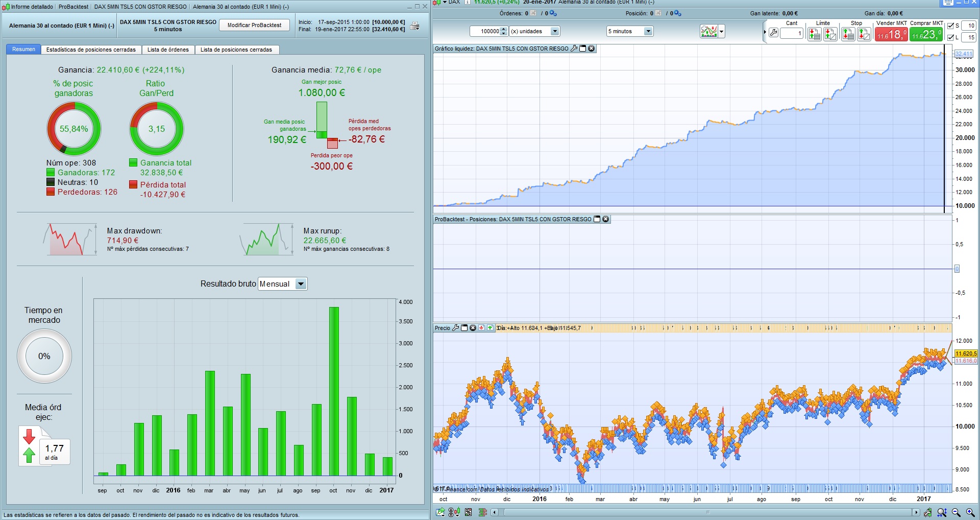Maximize the Gráfico liquidez panel
Viewport: 980px width, 520px height.
click(582, 49)
